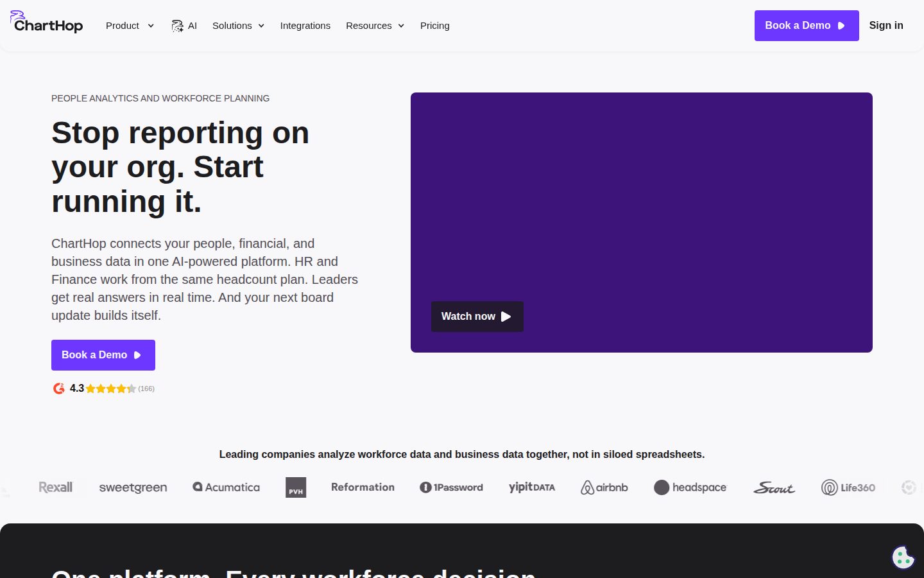This screenshot has height=578, width=924.
Task: Click the ChartHop logo
Action: (46, 22)
